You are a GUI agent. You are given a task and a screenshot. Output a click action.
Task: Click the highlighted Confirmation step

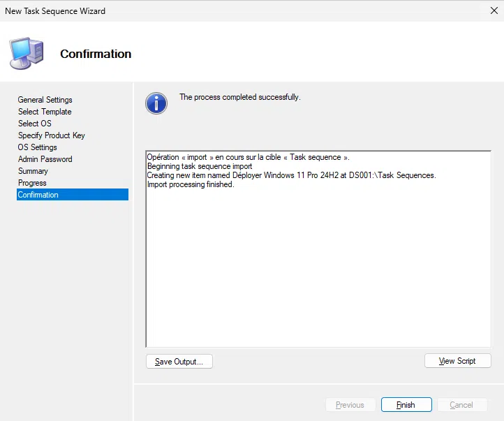(38, 195)
